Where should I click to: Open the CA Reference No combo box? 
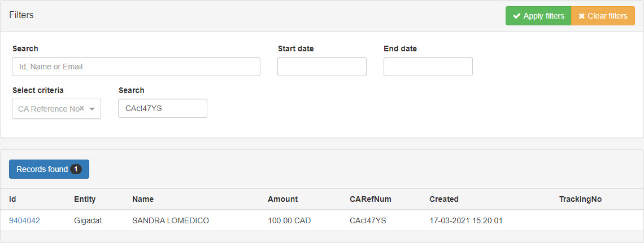tap(48, 109)
